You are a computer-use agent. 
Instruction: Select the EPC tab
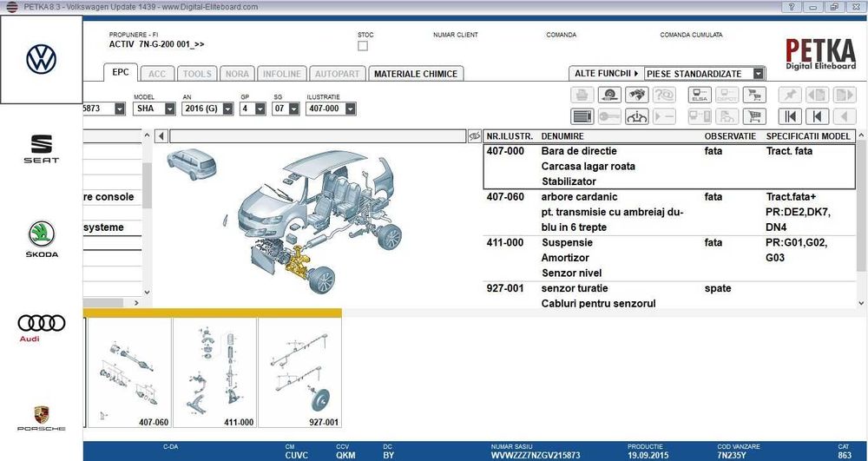click(120, 73)
